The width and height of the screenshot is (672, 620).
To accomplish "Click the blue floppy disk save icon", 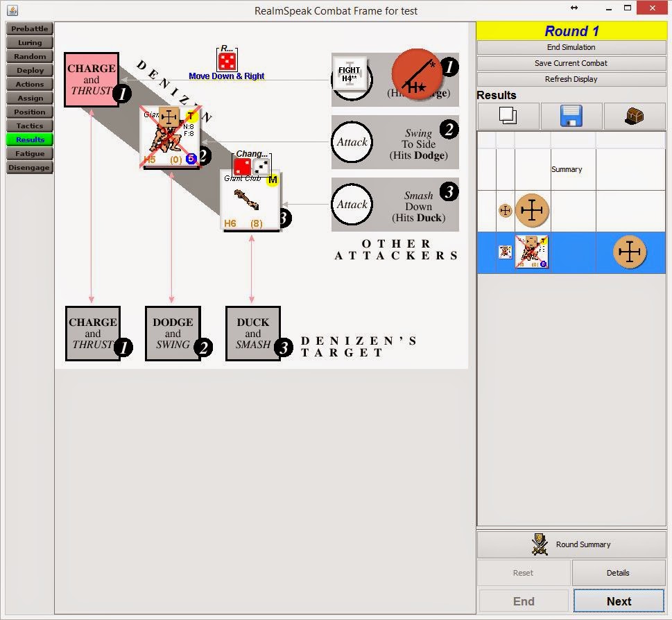I will pyautogui.click(x=571, y=116).
